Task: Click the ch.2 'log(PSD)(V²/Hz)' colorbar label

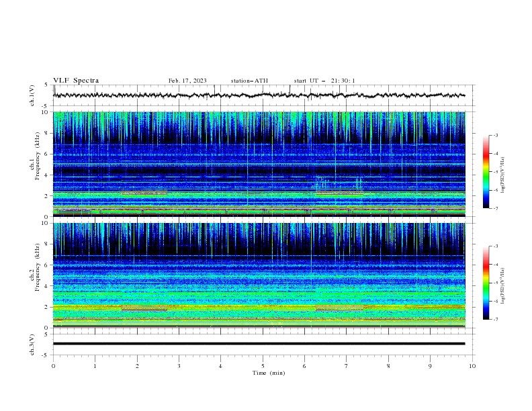Action: click(x=503, y=286)
